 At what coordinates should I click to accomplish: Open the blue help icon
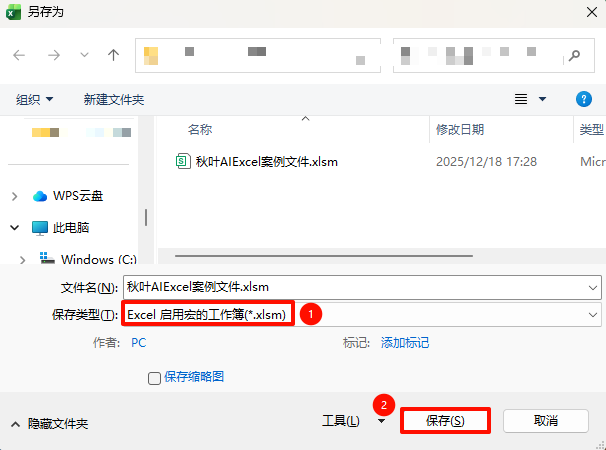coord(584,99)
